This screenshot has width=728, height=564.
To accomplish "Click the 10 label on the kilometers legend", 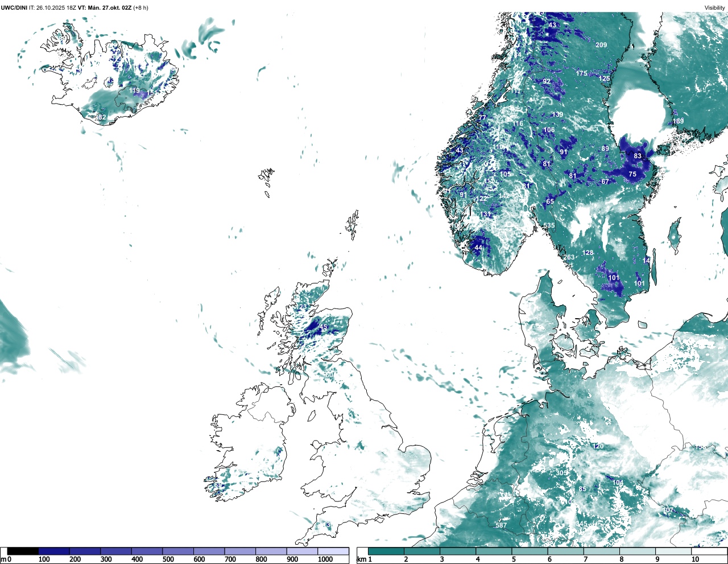I will tap(695, 559).
